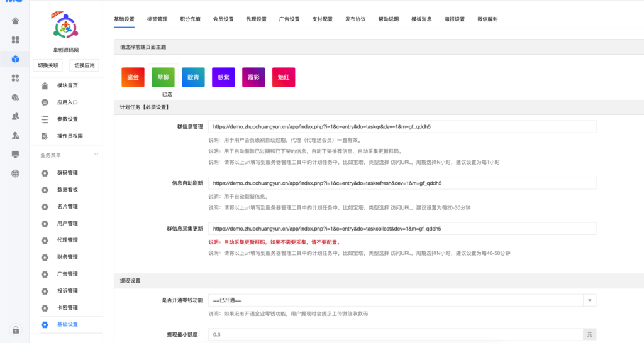Click the gear icon beside 群码管理
Screen dimensions: 644x343
click(x=45, y=173)
